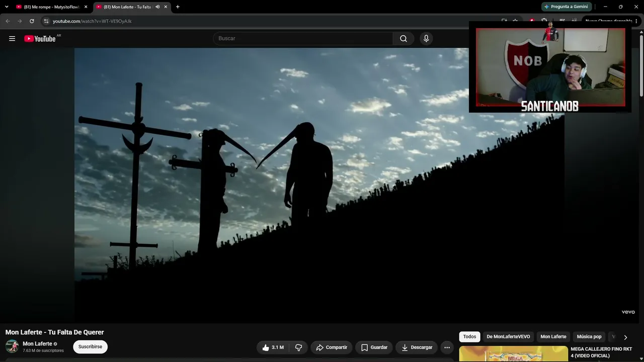
Task: Click the video title Tu Falta De Querer
Action: click(x=54, y=332)
